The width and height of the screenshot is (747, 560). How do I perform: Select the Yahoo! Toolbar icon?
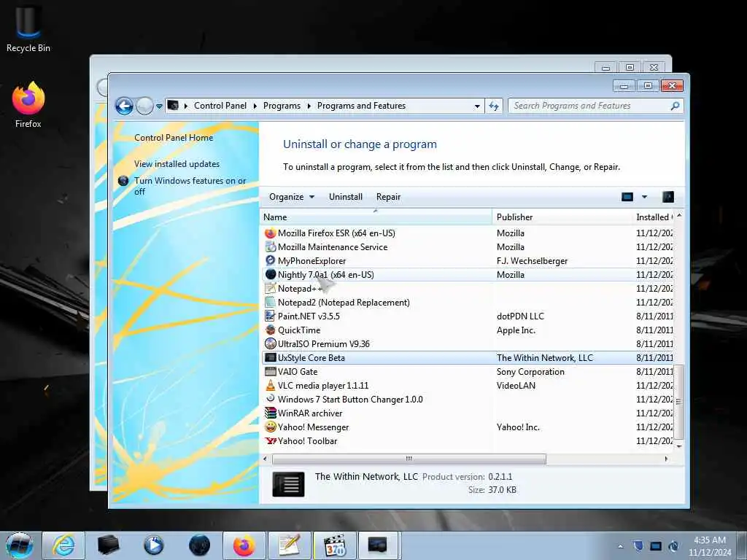tap(270, 441)
